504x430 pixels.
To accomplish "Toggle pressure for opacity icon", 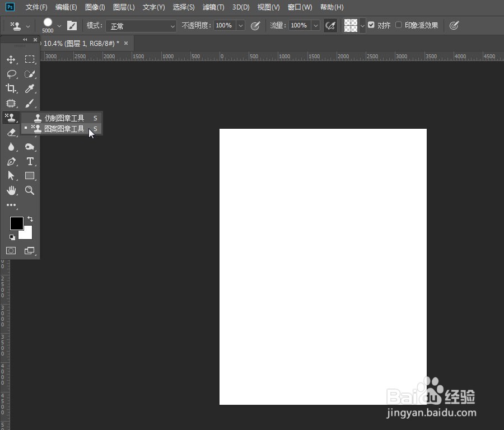I will [x=255, y=26].
